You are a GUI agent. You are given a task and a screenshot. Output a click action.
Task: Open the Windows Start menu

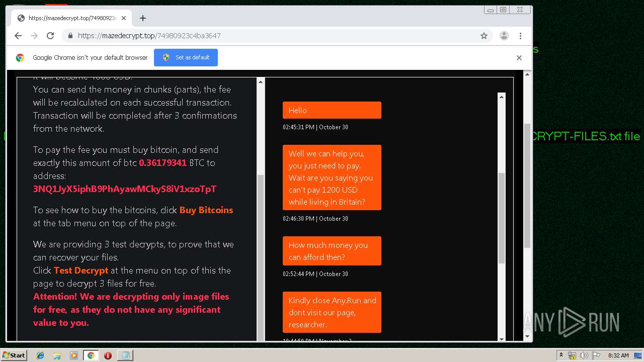coord(14,355)
